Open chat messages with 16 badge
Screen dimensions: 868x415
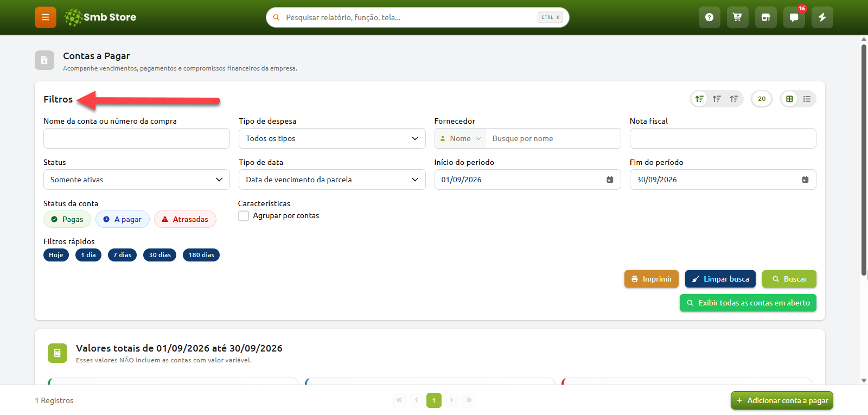[x=794, y=17]
